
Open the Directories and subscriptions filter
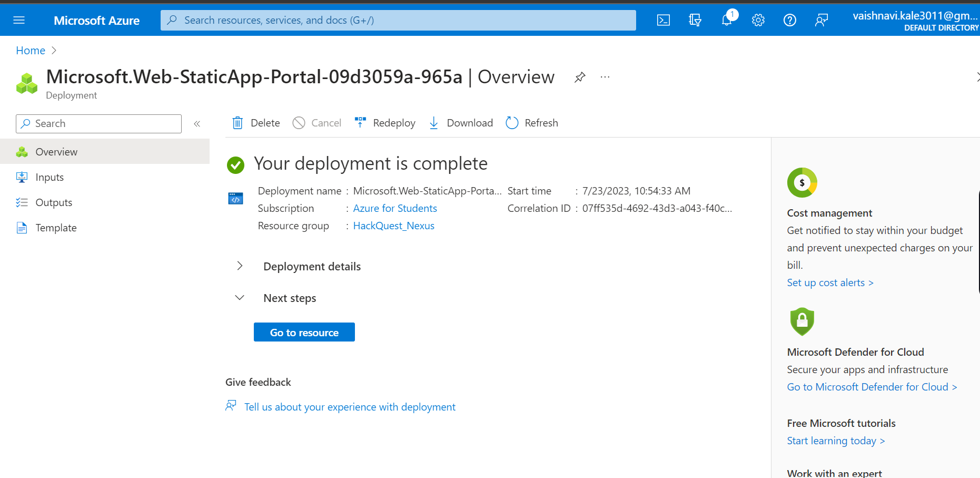695,20
